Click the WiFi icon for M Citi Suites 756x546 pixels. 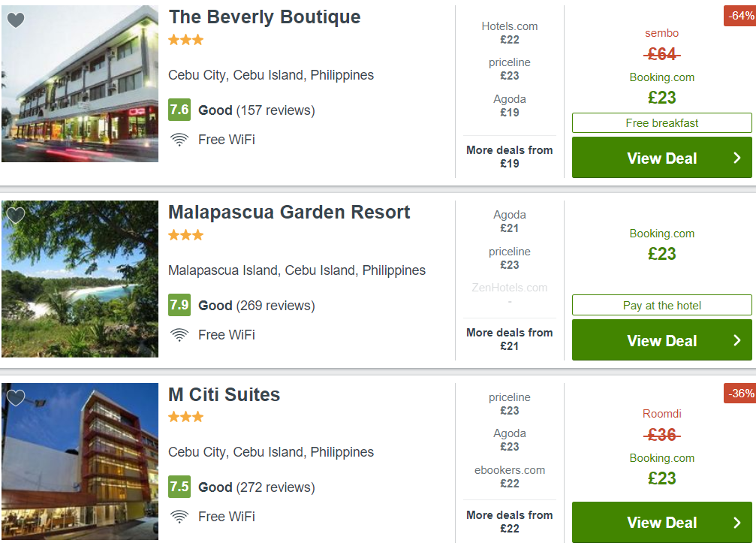(179, 517)
